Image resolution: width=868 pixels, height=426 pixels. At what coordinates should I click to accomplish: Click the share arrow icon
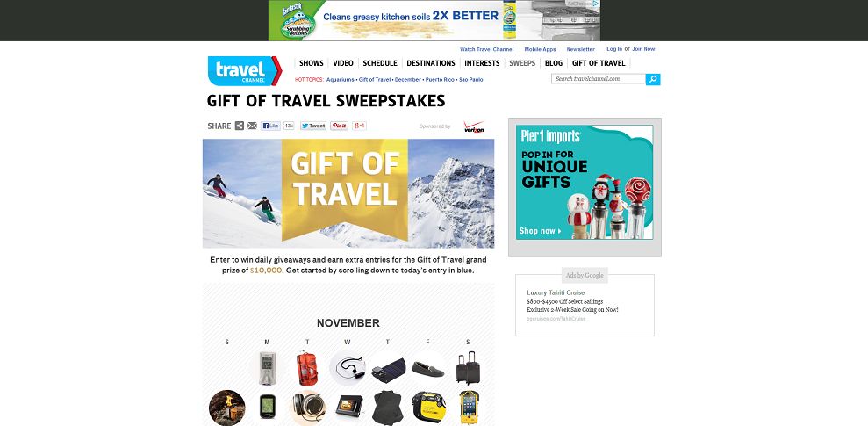[x=239, y=126]
